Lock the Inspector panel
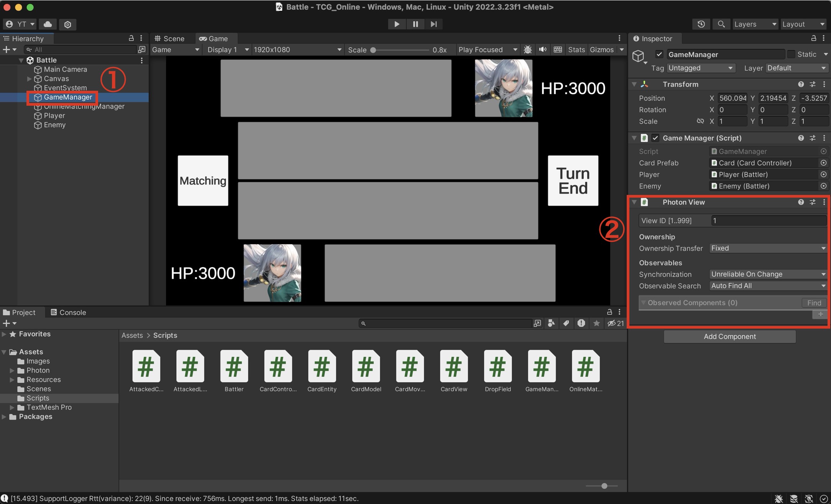This screenshot has height=504, width=831. pyautogui.click(x=813, y=38)
